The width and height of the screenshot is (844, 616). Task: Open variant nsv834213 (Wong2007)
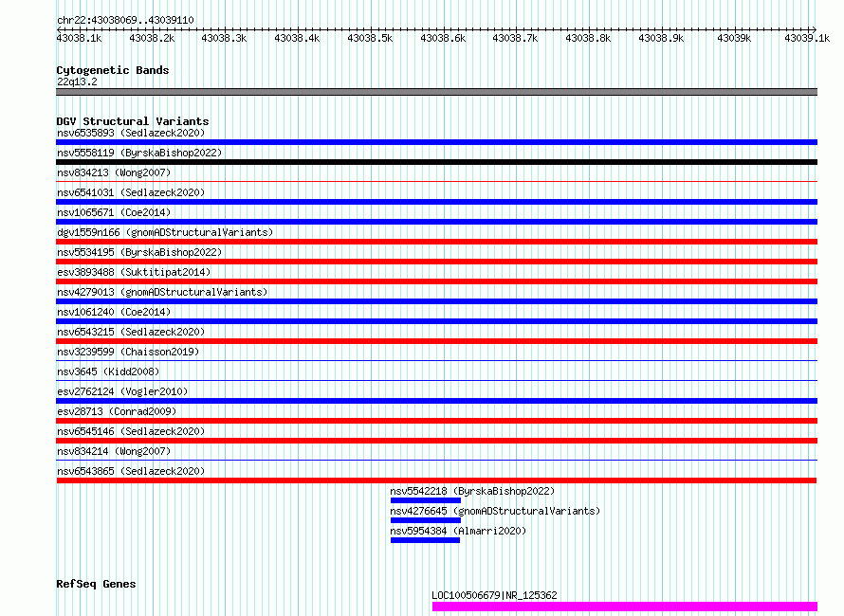click(114, 172)
